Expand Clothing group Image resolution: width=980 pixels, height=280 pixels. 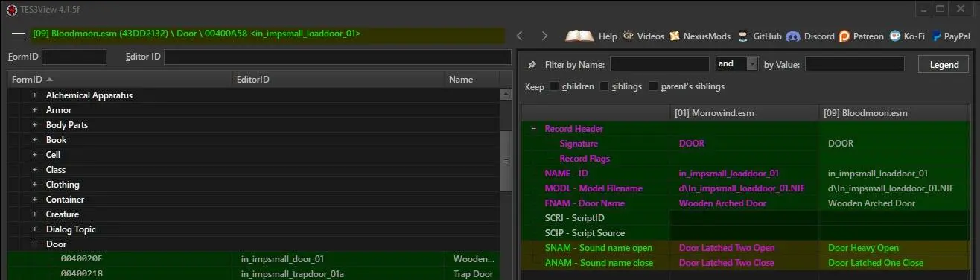[34, 185]
